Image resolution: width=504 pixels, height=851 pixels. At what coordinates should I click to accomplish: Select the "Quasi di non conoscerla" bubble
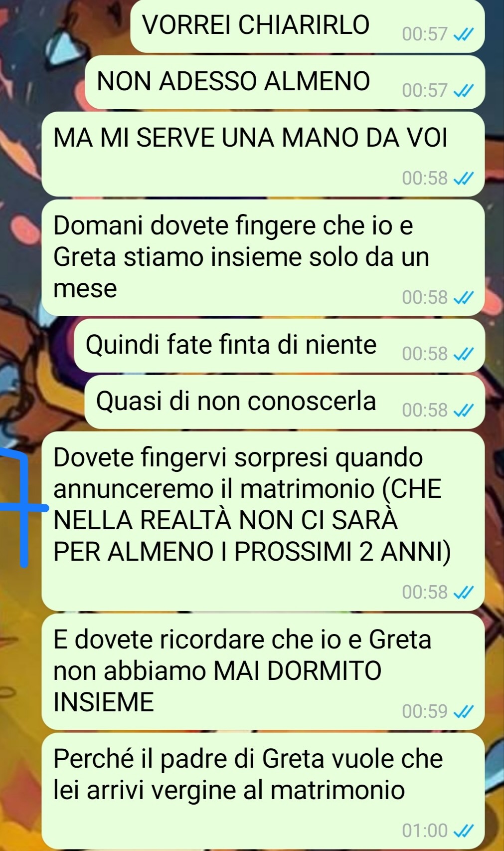coord(285,402)
